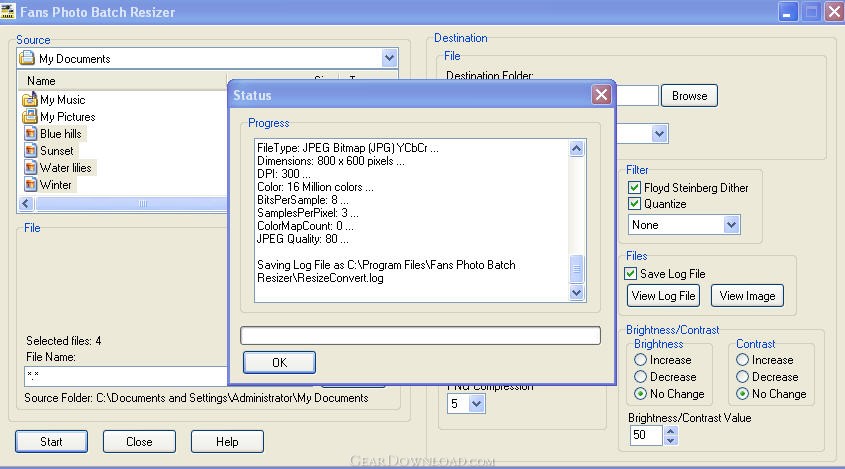Click the 'Selected files: 4' text
845x469 pixels.
click(64, 341)
